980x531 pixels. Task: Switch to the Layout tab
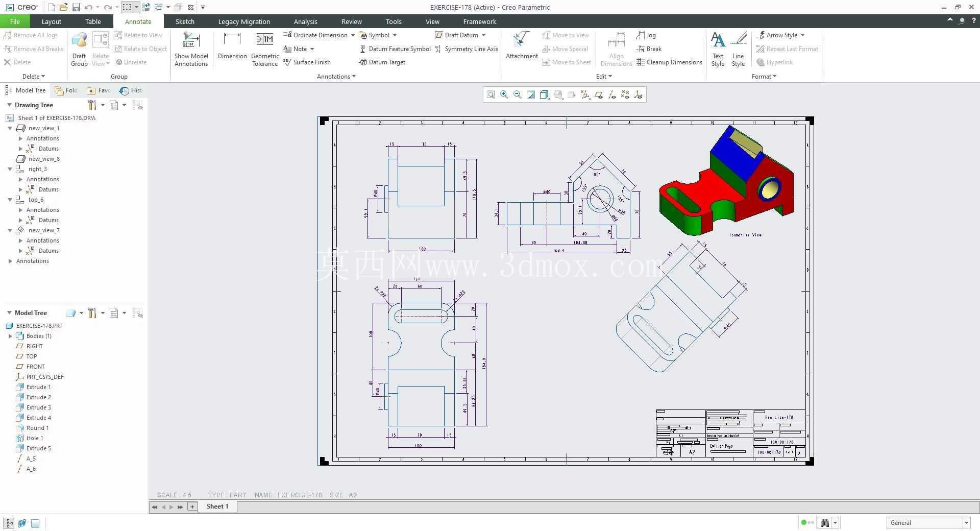(x=51, y=21)
